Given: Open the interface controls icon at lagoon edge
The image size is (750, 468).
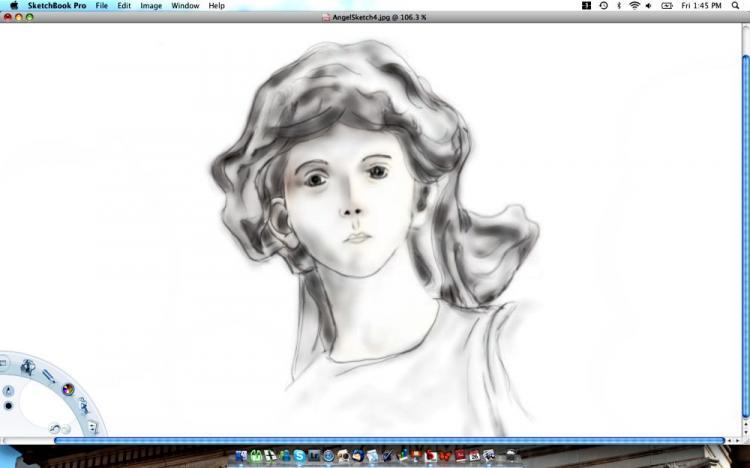Looking at the screenshot, I should [x=3, y=364].
